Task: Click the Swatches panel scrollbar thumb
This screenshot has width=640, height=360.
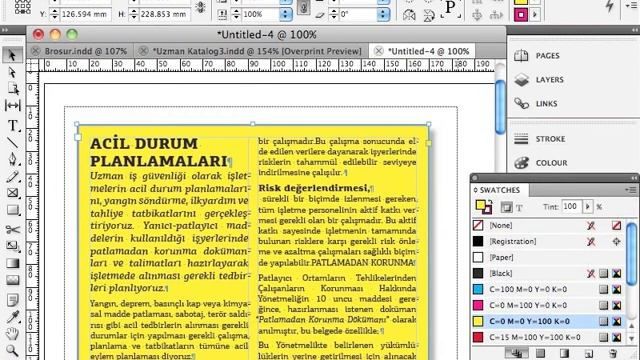Action: (x=631, y=255)
